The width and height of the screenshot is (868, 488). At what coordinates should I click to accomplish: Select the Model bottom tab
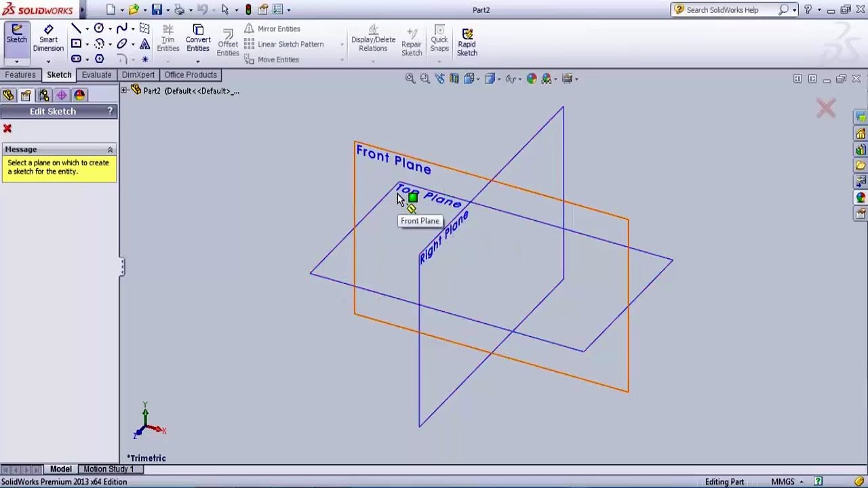coord(60,469)
